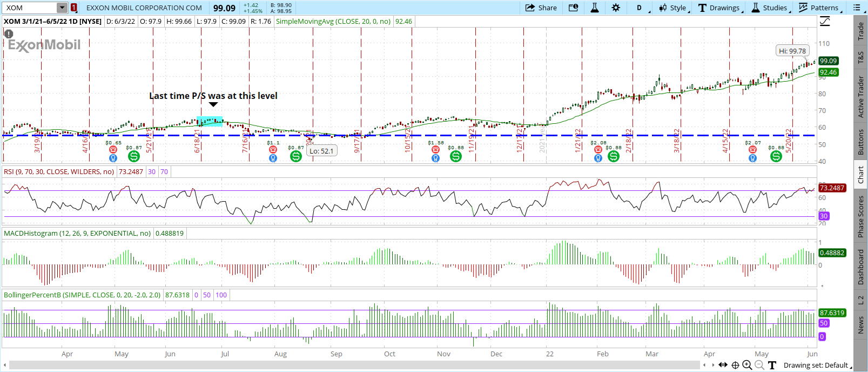The image size is (868, 372).
Task: Open the T&S side tab
Action: click(x=860, y=57)
